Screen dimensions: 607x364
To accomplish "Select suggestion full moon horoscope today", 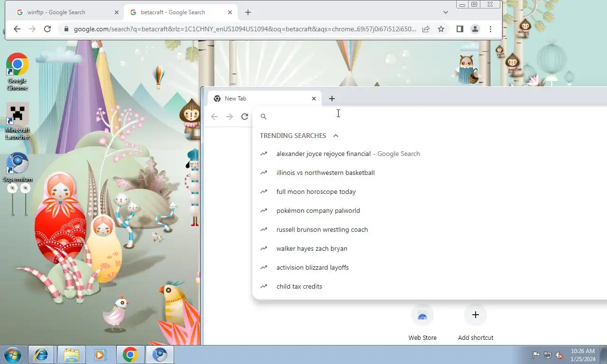I will pyautogui.click(x=430, y=191).
